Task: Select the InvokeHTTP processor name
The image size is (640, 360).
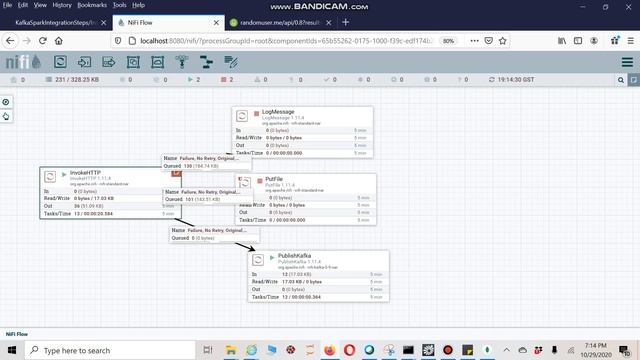Action: [85, 173]
